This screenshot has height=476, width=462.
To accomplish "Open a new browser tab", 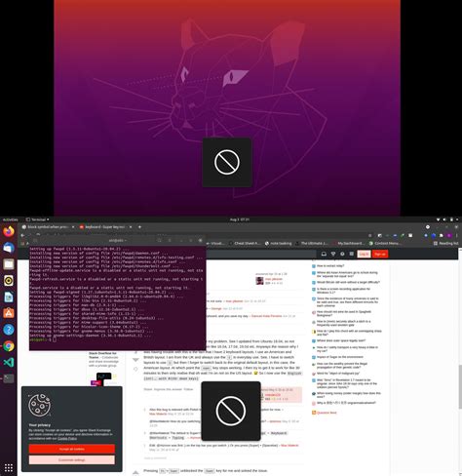I will pos(139,227).
